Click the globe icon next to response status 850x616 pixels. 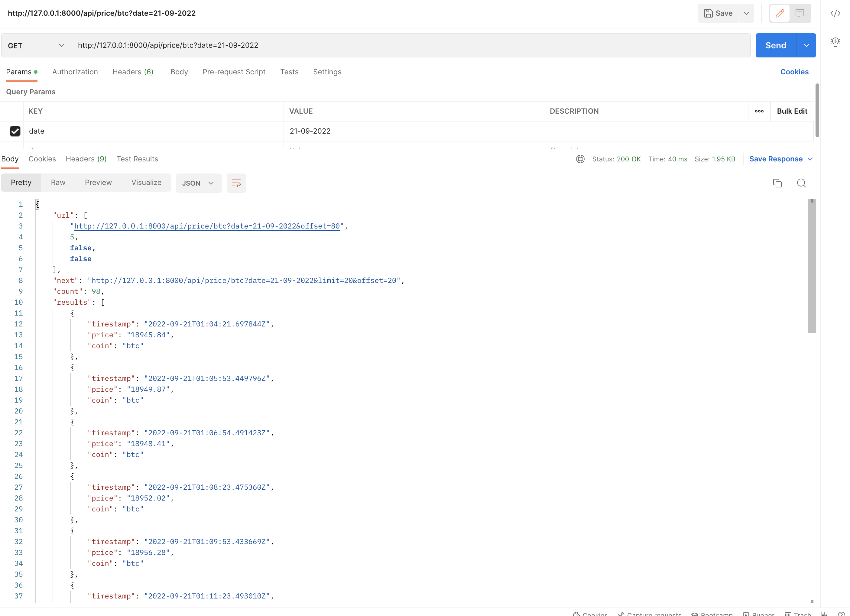580,159
